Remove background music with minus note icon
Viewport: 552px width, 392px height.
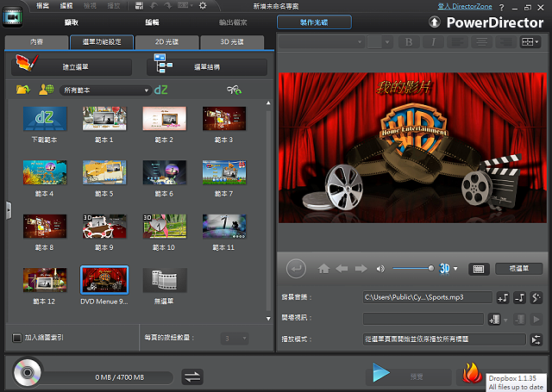tap(519, 298)
